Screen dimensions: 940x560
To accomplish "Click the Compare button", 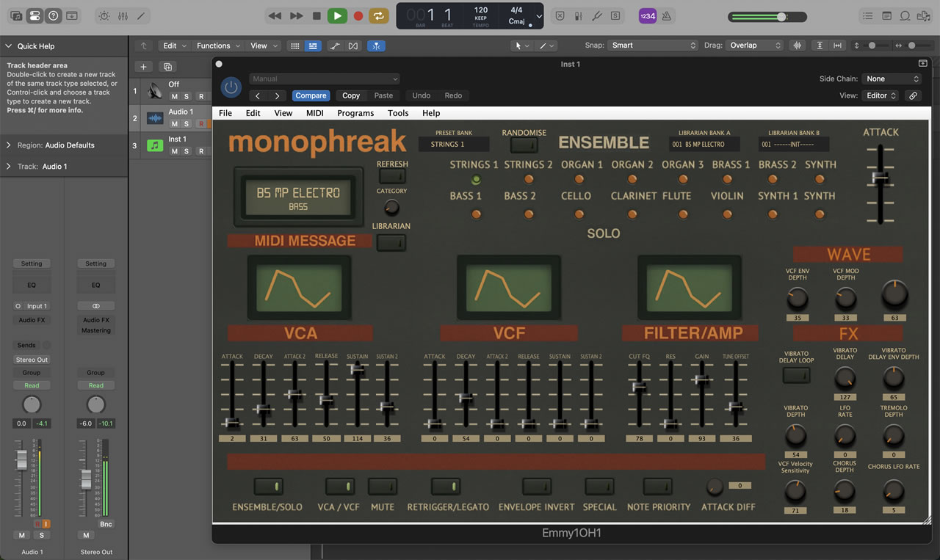I will (x=311, y=95).
